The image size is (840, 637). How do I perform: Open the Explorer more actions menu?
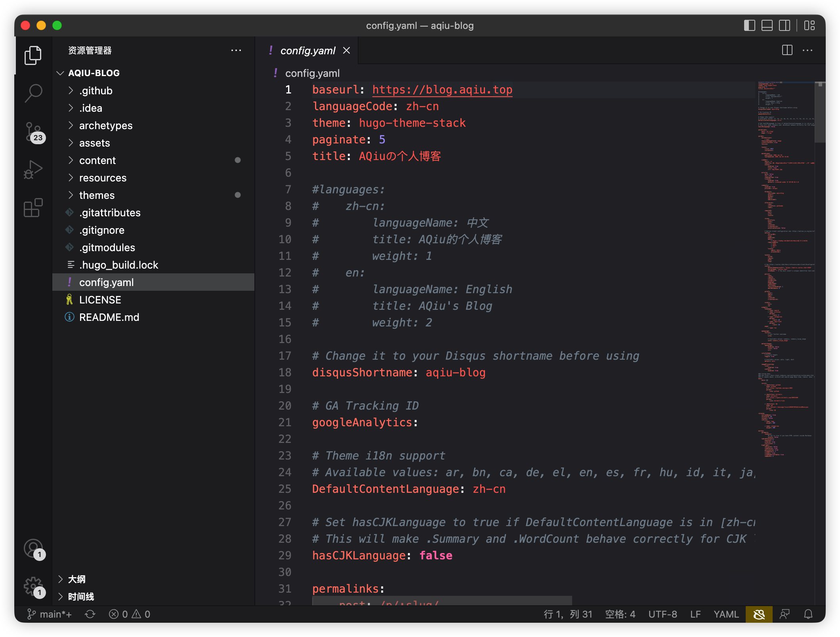(237, 50)
